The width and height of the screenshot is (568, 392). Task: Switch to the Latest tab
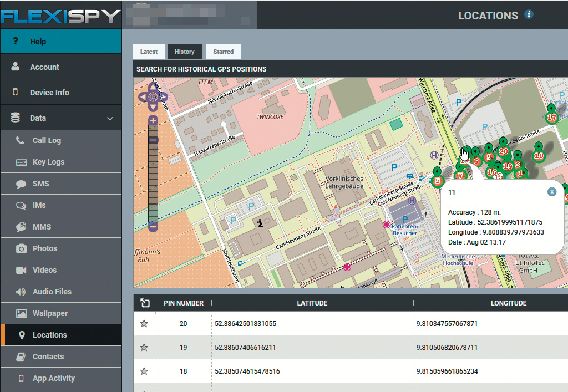149,52
